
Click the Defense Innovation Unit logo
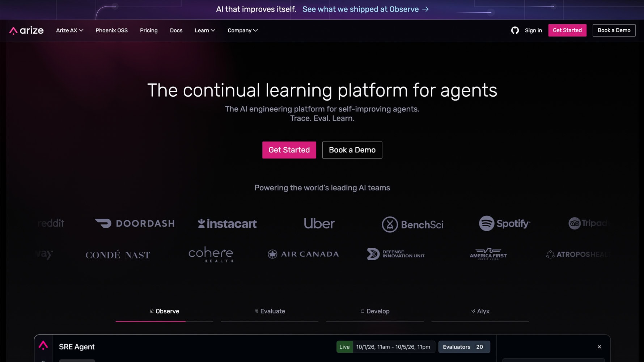pos(395,254)
